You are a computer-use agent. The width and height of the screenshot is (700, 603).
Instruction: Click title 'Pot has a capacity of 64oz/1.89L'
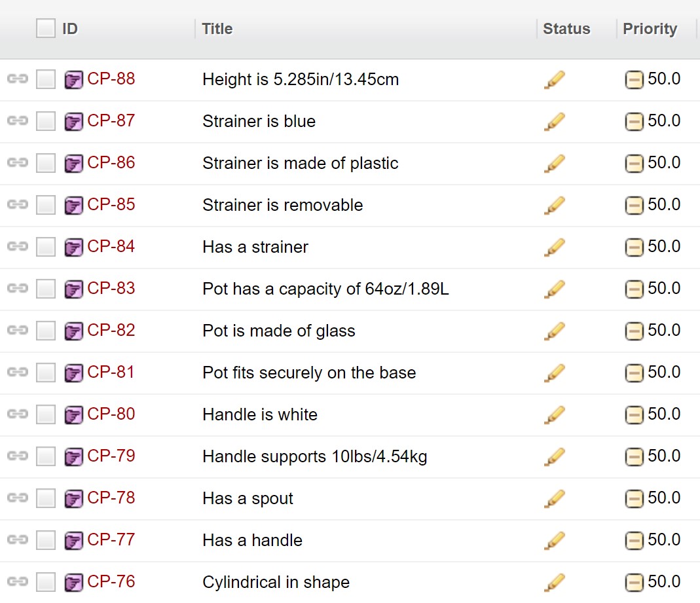click(325, 289)
